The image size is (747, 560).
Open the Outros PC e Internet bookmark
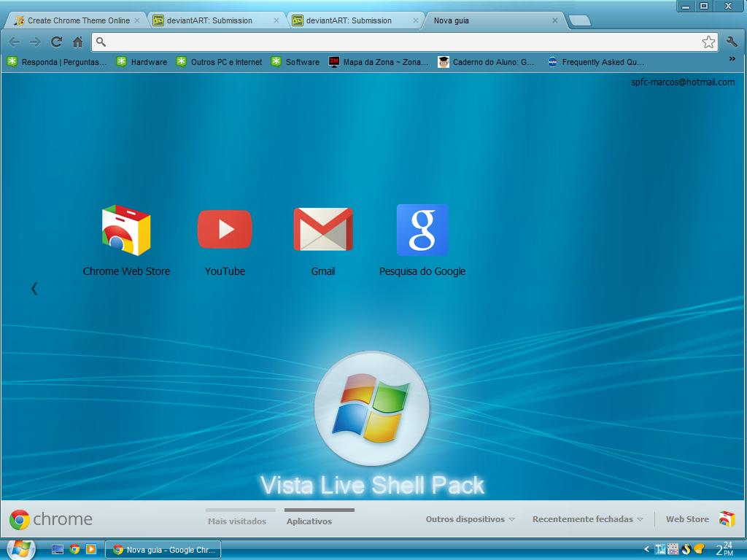pyautogui.click(x=219, y=62)
